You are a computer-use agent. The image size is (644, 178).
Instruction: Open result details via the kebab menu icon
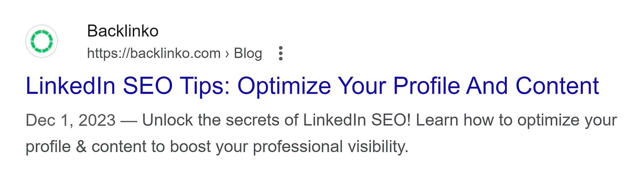click(x=281, y=53)
